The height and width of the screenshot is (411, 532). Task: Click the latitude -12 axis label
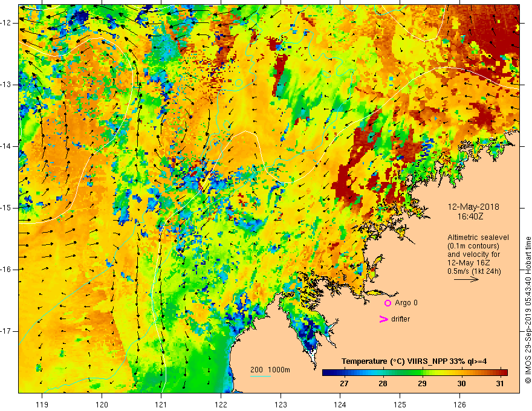click(6, 23)
